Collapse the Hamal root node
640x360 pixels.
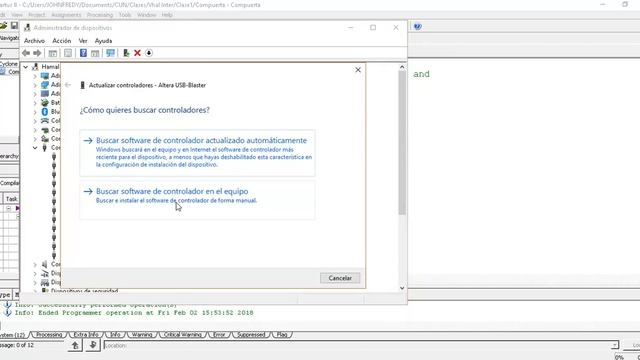(x=26, y=67)
